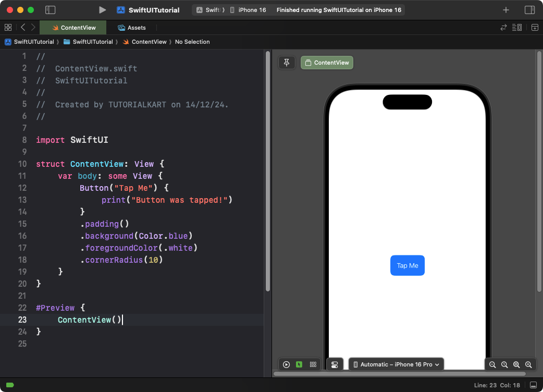Open the device settings control in preview toolbar

[x=335, y=364]
